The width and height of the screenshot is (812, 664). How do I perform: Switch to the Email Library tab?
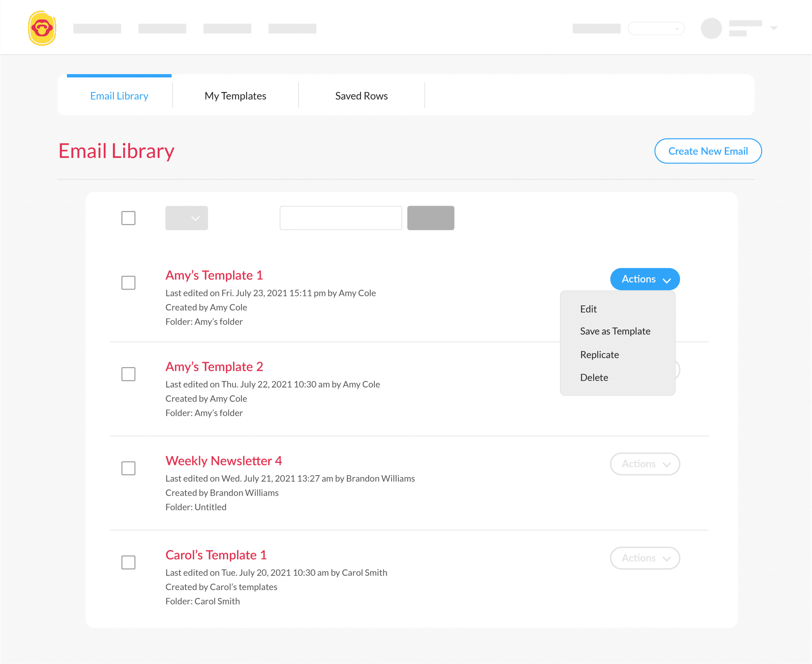[119, 96]
